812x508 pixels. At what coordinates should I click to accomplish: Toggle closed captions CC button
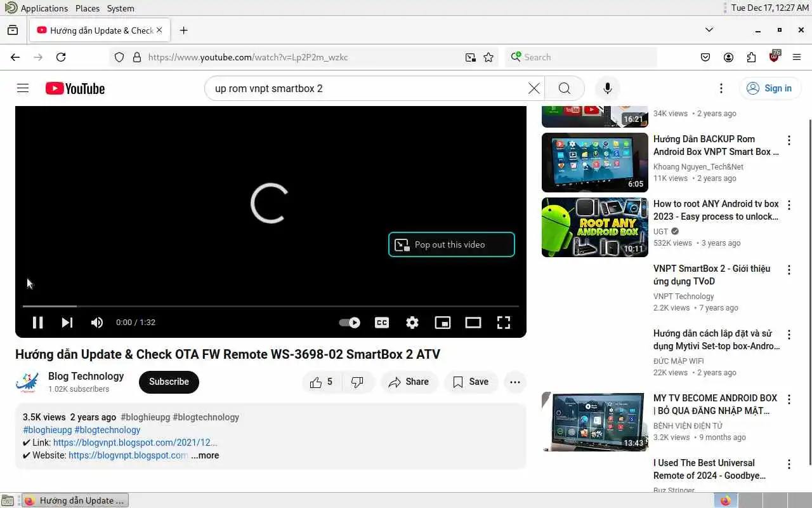tap(382, 323)
